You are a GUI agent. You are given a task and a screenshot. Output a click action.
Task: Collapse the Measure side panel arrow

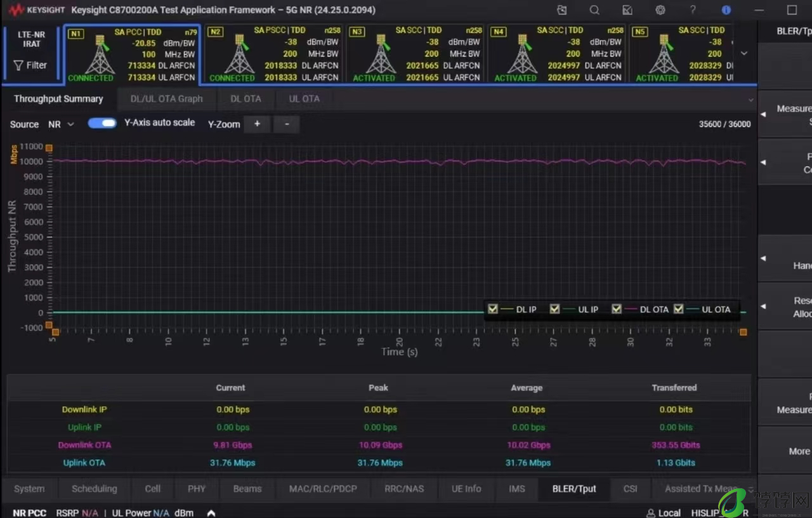[x=763, y=114]
